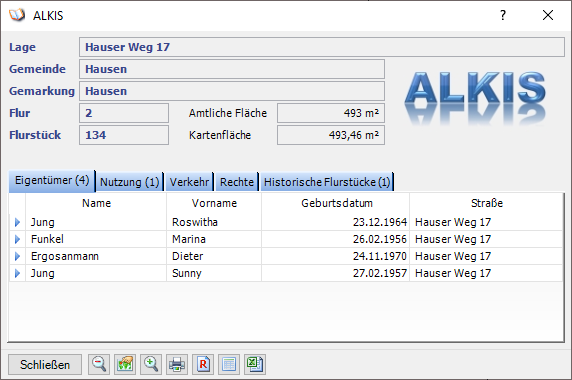The width and height of the screenshot is (572, 380).
Task: Click the street cell in Roswitha's row
Action: pyautogui.click(x=486, y=222)
